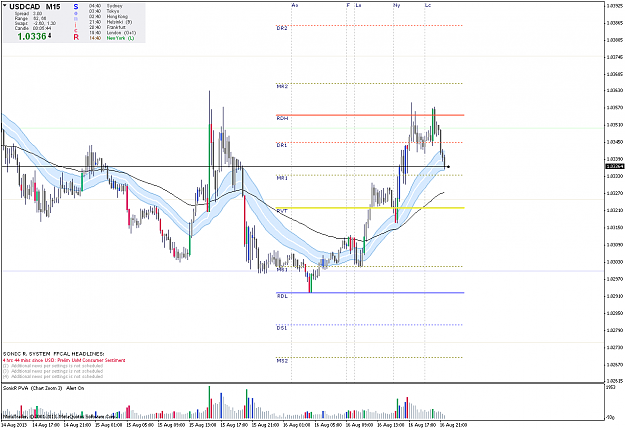This screenshot has height=429, width=625.
Task: Click the 16 Aug 21:00 time axis label
Action: tap(453, 425)
